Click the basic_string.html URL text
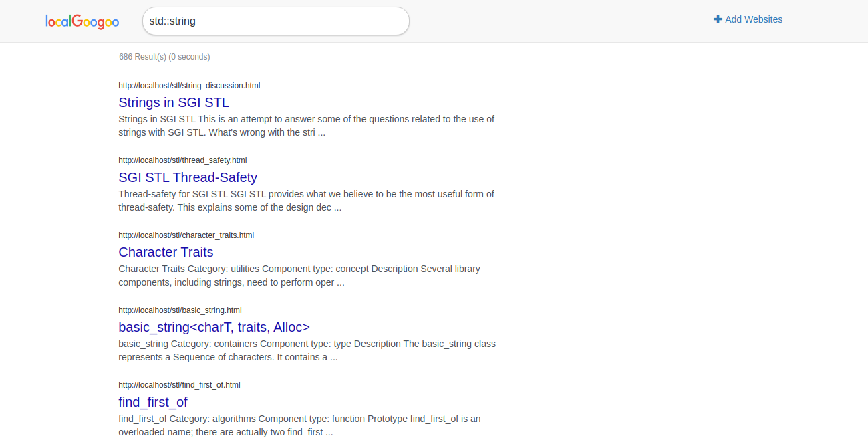 [180, 310]
